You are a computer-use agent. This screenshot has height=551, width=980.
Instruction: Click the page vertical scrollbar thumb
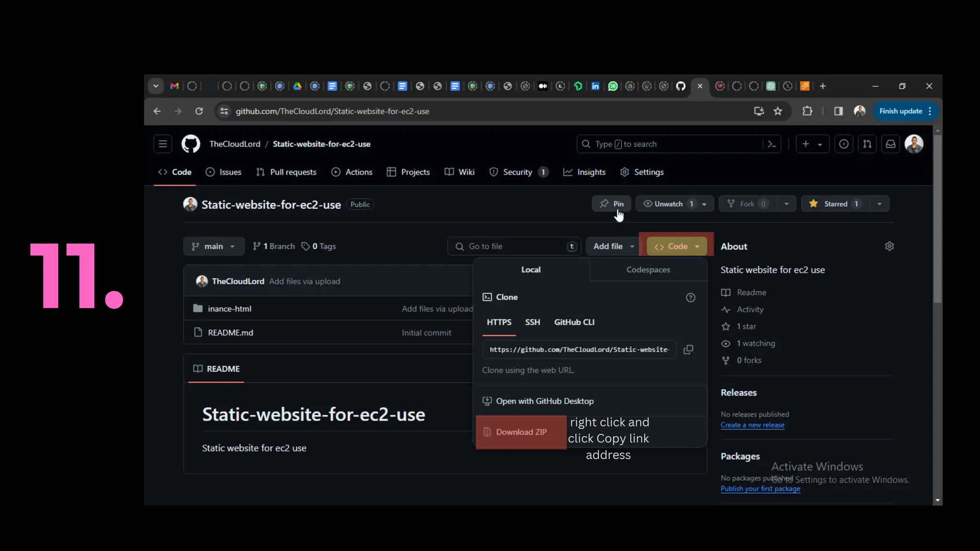(x=937, y=219)
